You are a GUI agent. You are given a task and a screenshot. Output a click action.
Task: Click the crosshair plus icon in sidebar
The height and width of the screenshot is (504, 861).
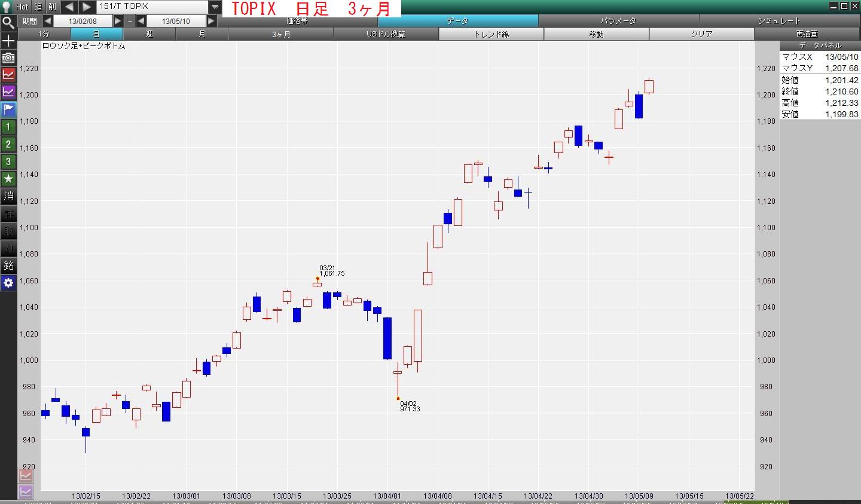(8, 41)
